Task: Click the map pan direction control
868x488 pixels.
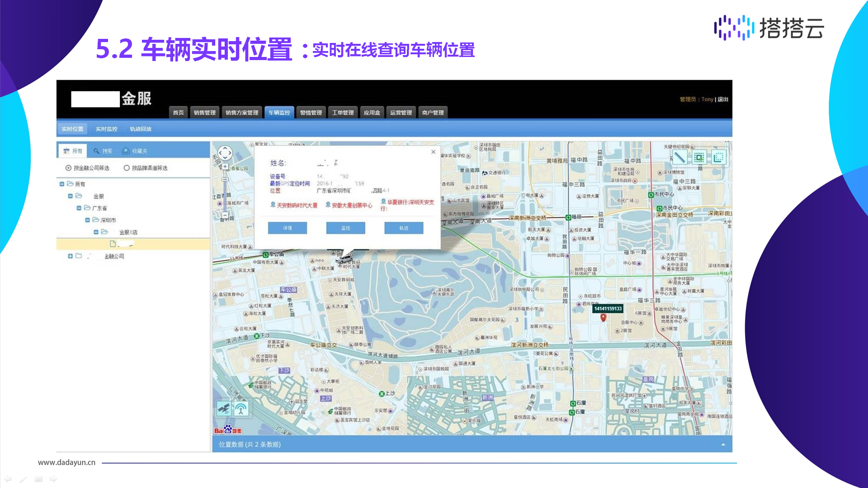Action: [x=225, y=153]
